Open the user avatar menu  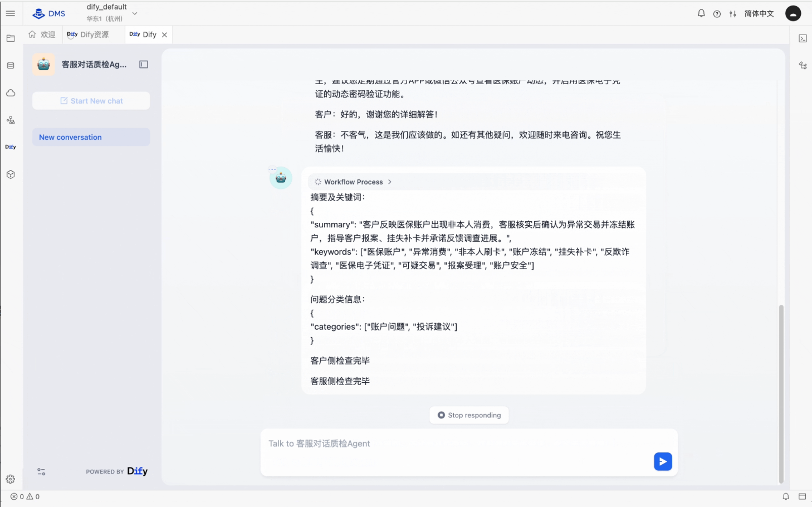click(x=793, y=13)
